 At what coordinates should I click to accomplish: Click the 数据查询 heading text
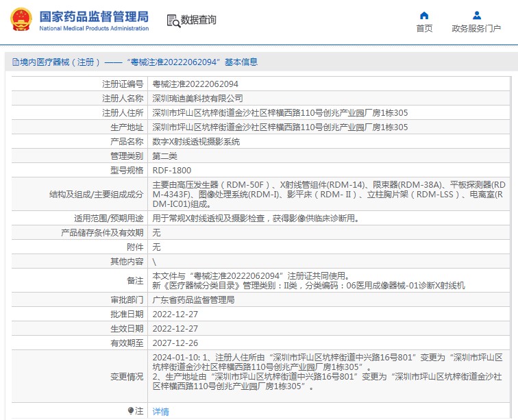(x=198, y=20)
